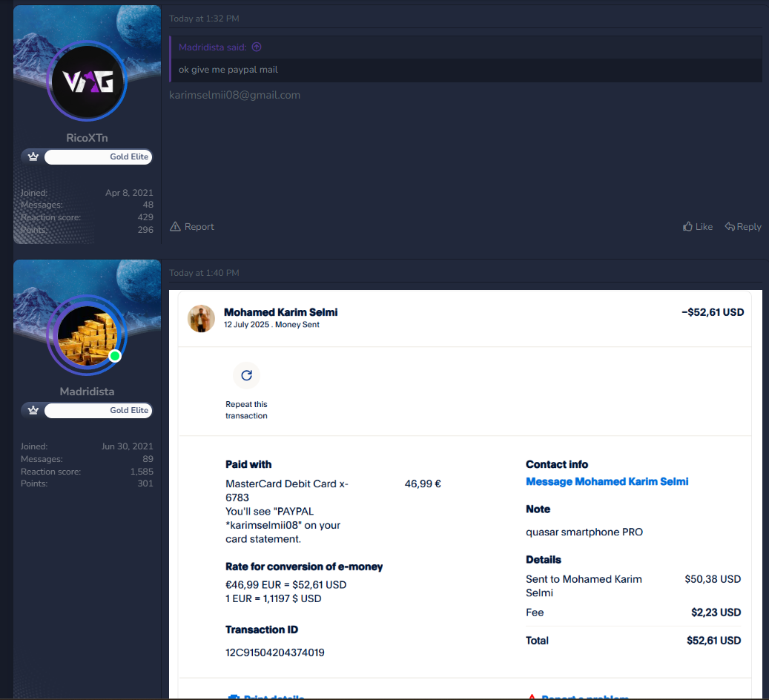
Task: Click the '1 EUR = 1,1197 $ USD' rate
Action: pos(273,599)
